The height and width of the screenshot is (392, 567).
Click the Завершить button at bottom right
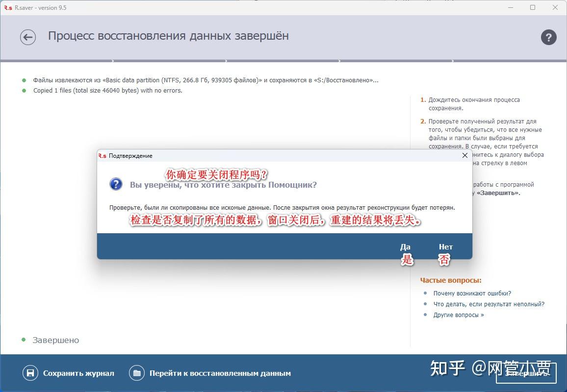tap(526, 373)
